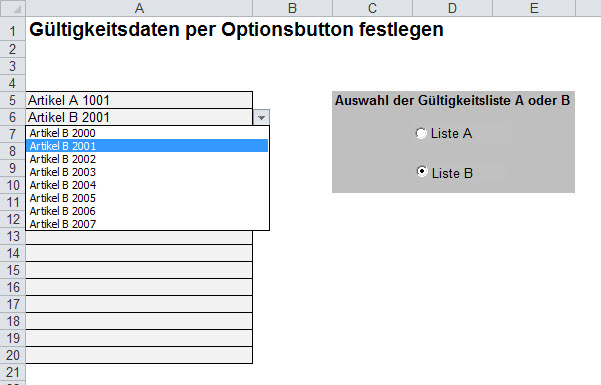Choose Artikel B 2006 from the dropdown
This screenshot has width=601, height=385.
[x=147, y=211]
